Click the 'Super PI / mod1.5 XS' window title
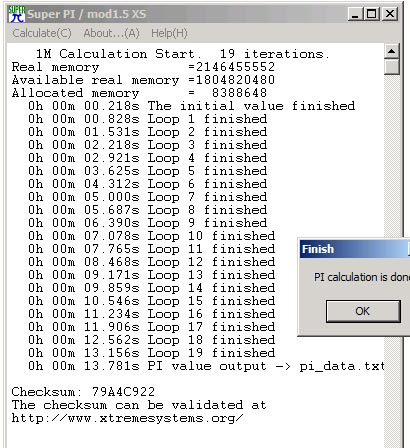 86,14
